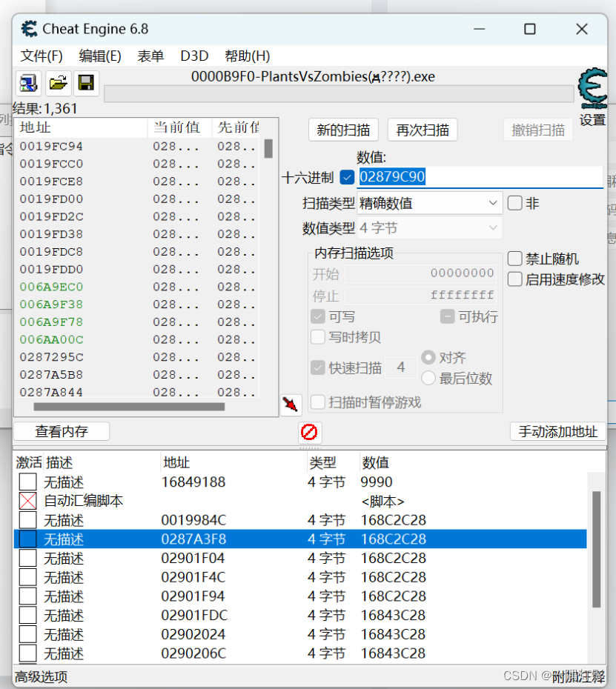Click the address table vertical scrollbar
Screen dimensions: 616x689
coord(596,549)
